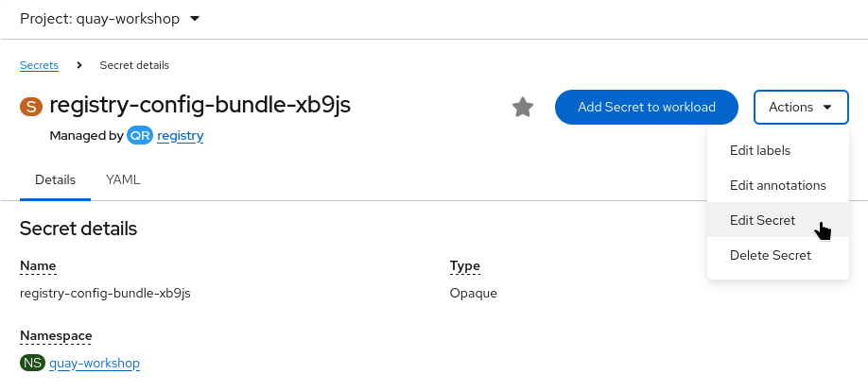Click the green NS namespace badge
The height and width of the screenshot is (391, 868).
click(32, 363)
